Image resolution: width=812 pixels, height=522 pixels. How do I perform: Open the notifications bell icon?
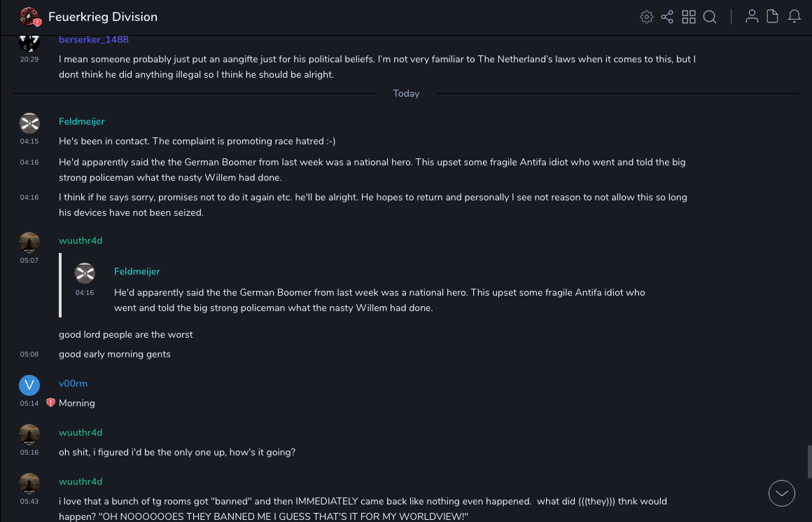pyautogui.click(x=794, y=17)
